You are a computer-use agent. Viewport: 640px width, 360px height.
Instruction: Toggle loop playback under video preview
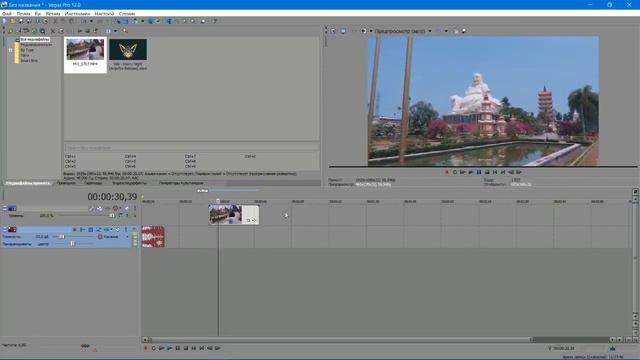point(455,172)
